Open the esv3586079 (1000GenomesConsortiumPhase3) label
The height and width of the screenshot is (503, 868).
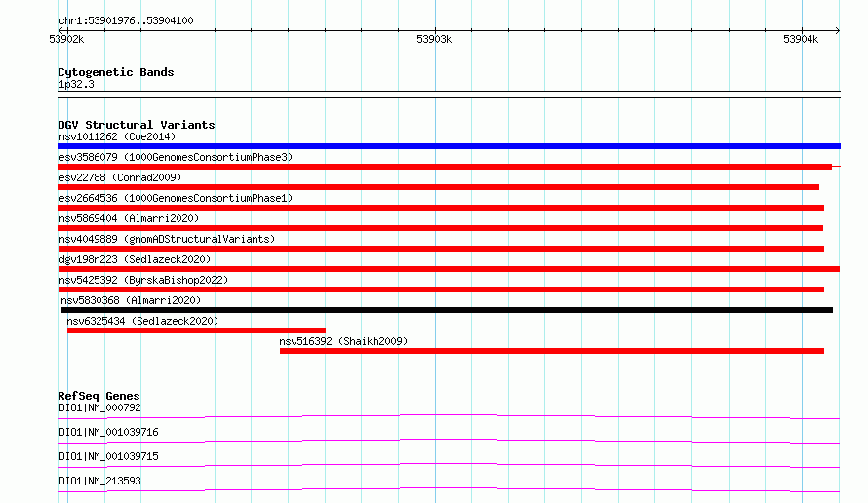click(176, 157)
